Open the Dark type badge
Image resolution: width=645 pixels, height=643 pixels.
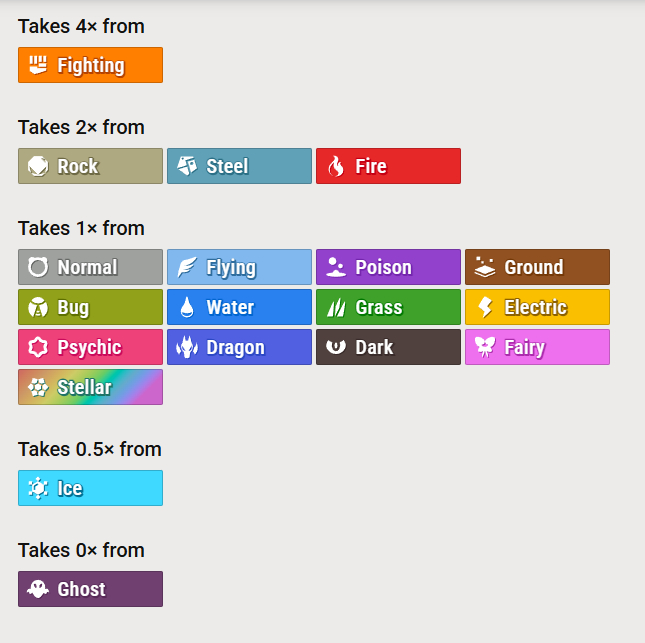coord(388,347)
